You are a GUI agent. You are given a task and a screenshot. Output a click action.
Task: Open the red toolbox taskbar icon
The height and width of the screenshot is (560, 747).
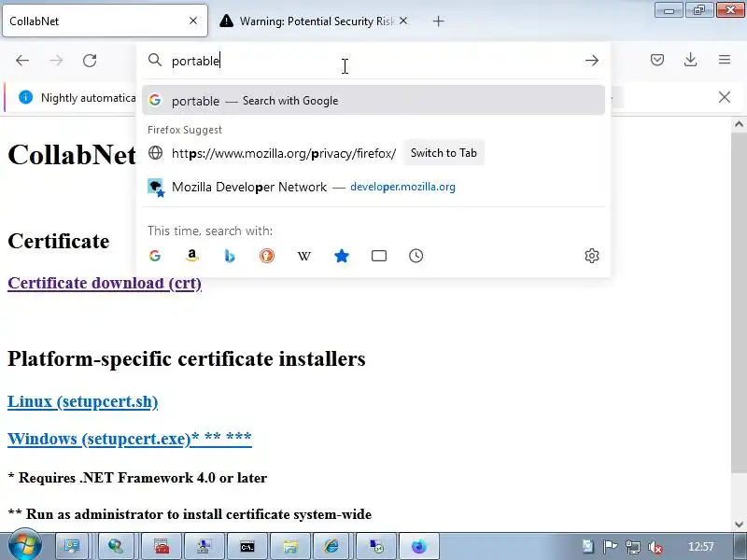(x=162, y=547)
